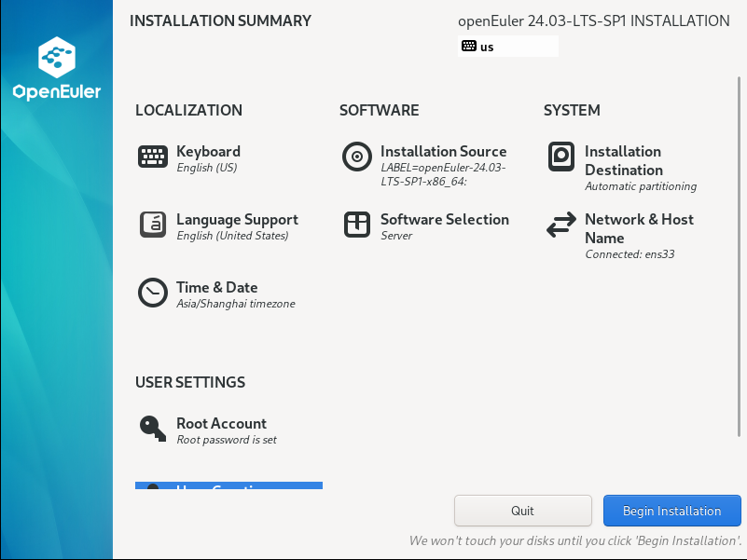The width and height of the screenshot is (747, 560).
Task: Click the Installation Source disc icon
Action: click(357, 157)
